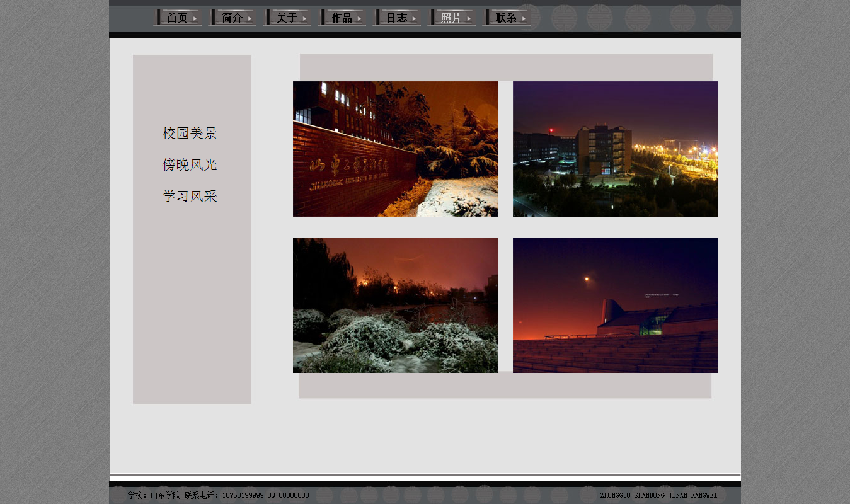Open the 校园美景 sidebar link

(x=190, y=134)
